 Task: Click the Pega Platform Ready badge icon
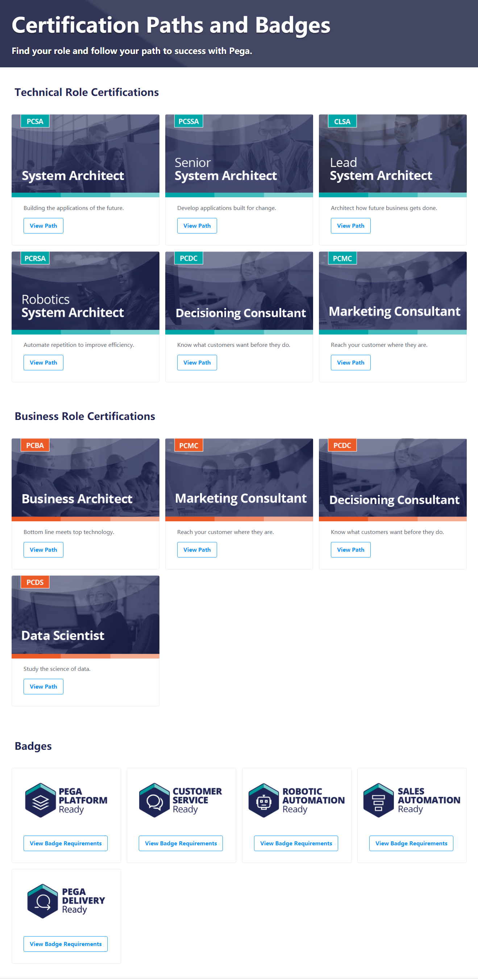coord(40,800)
